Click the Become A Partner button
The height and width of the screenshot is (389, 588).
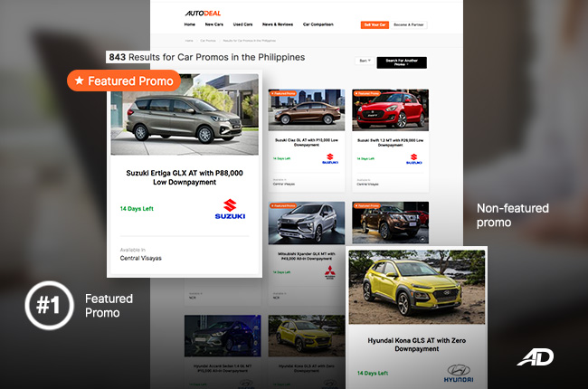click(408, 24)
